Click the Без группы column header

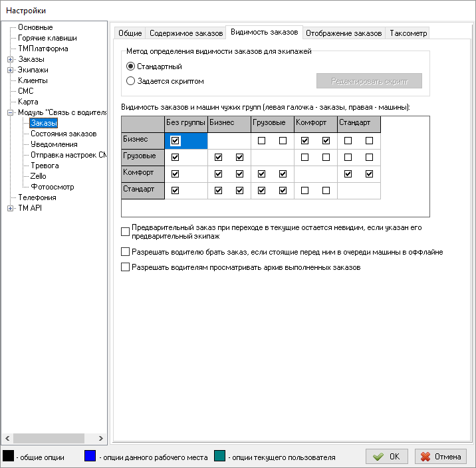186,124
